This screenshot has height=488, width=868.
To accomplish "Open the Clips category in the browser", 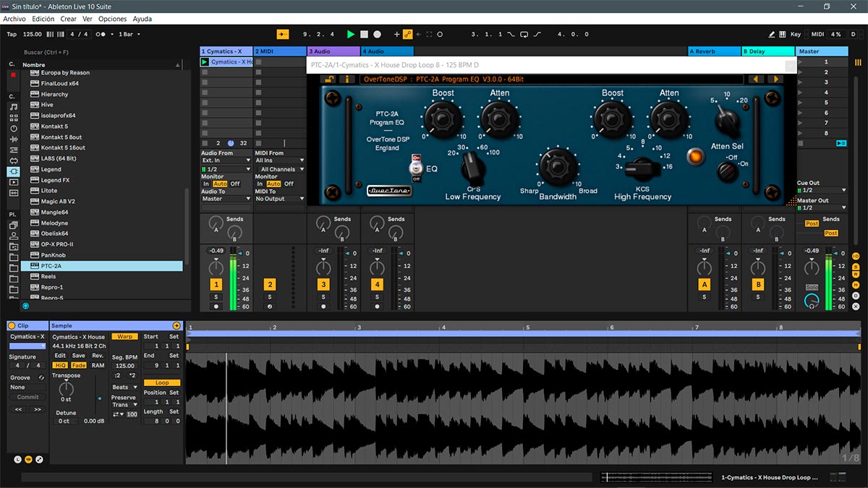I will (x=13, y=183).
